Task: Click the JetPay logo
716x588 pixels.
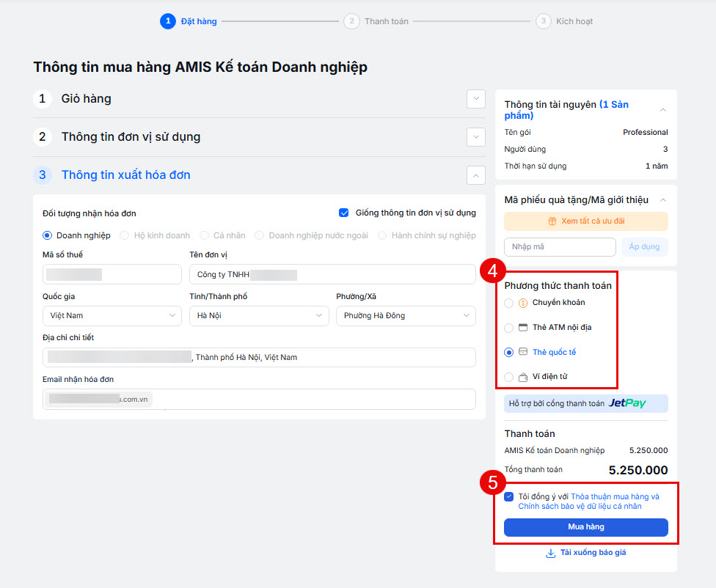Action: coord(627,403)
